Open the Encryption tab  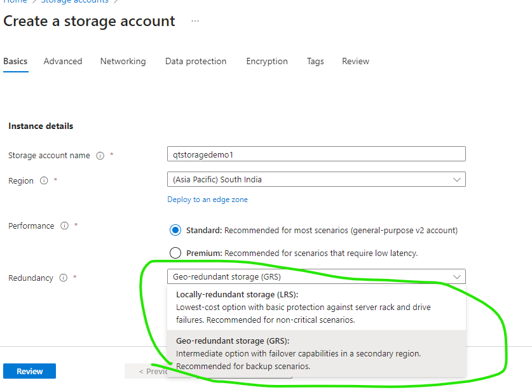[x=267, y=62]
